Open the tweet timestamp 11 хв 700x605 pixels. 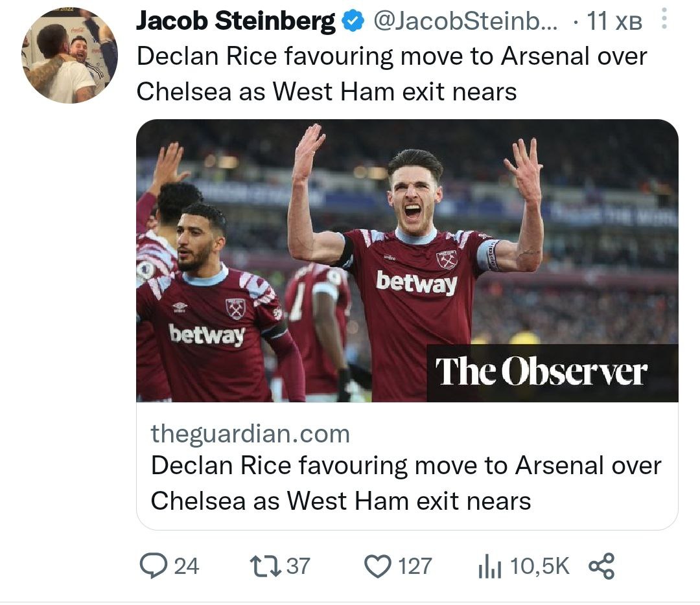pyautogui.click(x=614, y=23)
